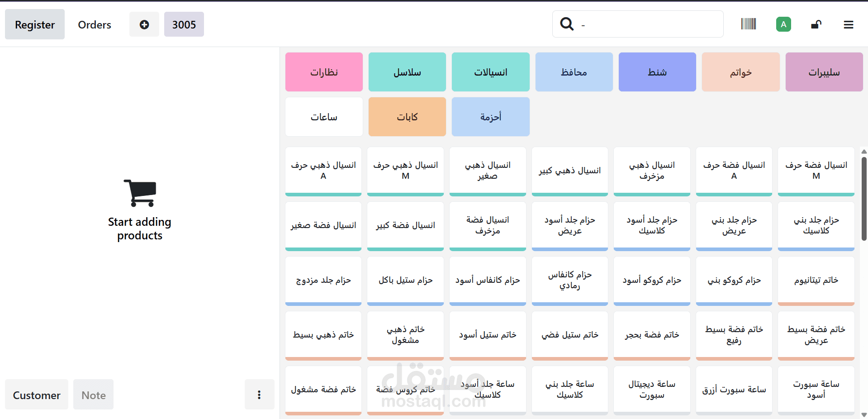Click the empty cart icon

pos(140,193)
